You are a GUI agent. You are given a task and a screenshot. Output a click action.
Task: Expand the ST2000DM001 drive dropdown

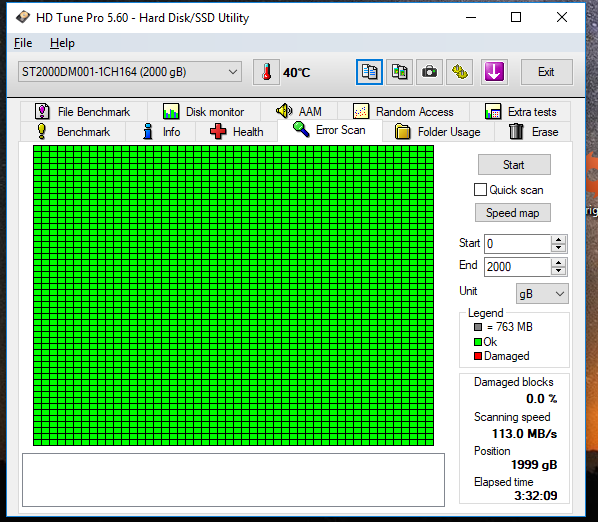coord(130,72)
